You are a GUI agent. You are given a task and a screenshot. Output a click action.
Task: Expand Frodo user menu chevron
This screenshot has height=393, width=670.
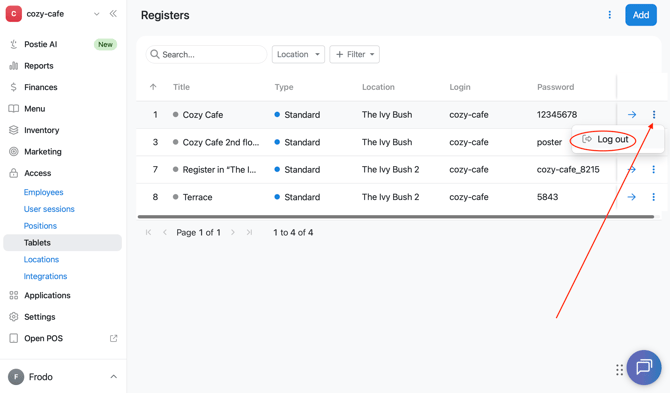tap(113, 377)
